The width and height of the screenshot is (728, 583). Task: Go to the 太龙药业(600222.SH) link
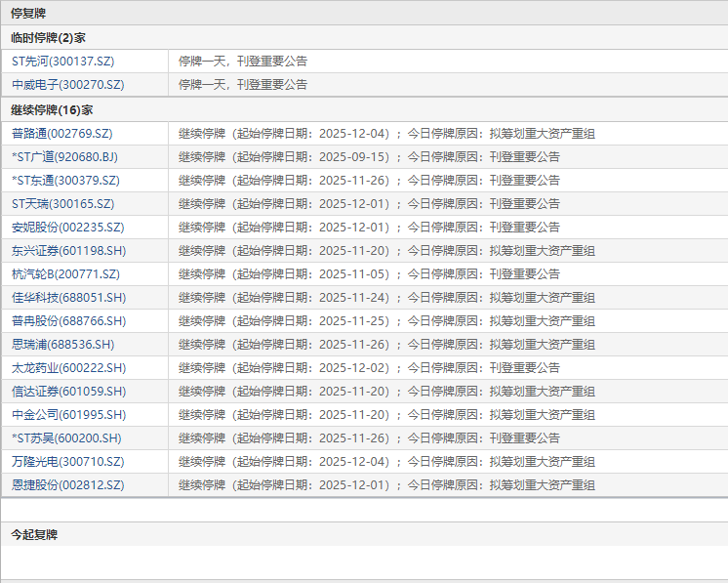[68, 368]
